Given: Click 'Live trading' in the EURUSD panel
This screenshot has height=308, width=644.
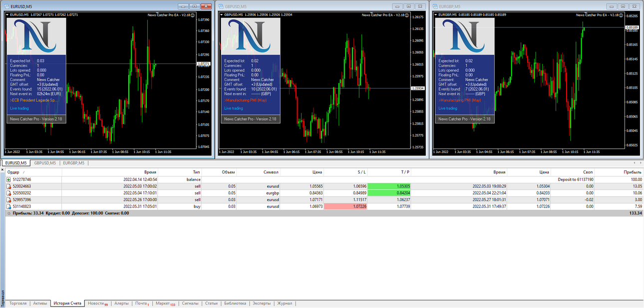Looking at the screenshot, I should (x=19, y=108).
